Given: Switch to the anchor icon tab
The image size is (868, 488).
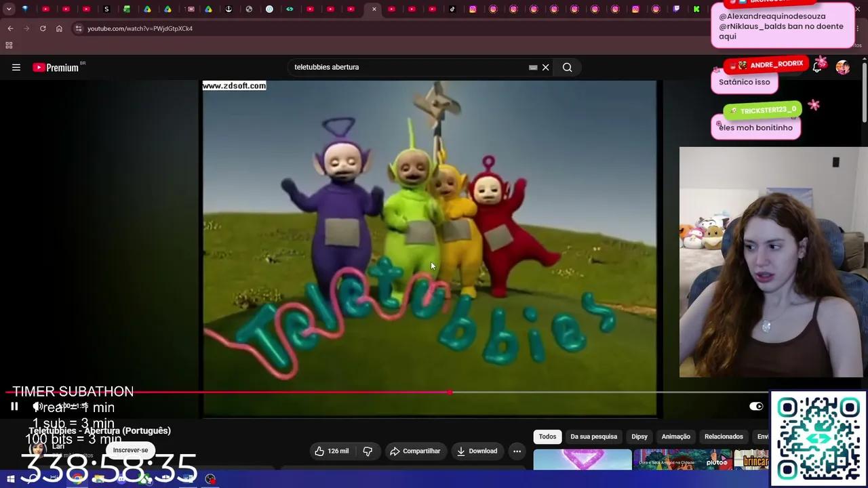Looking at the screenshot, I should pos(229,9).
